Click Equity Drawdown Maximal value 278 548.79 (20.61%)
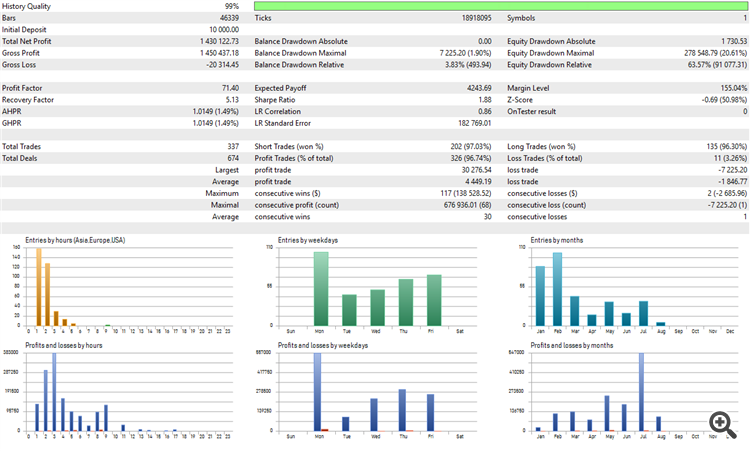 point(716,53)
